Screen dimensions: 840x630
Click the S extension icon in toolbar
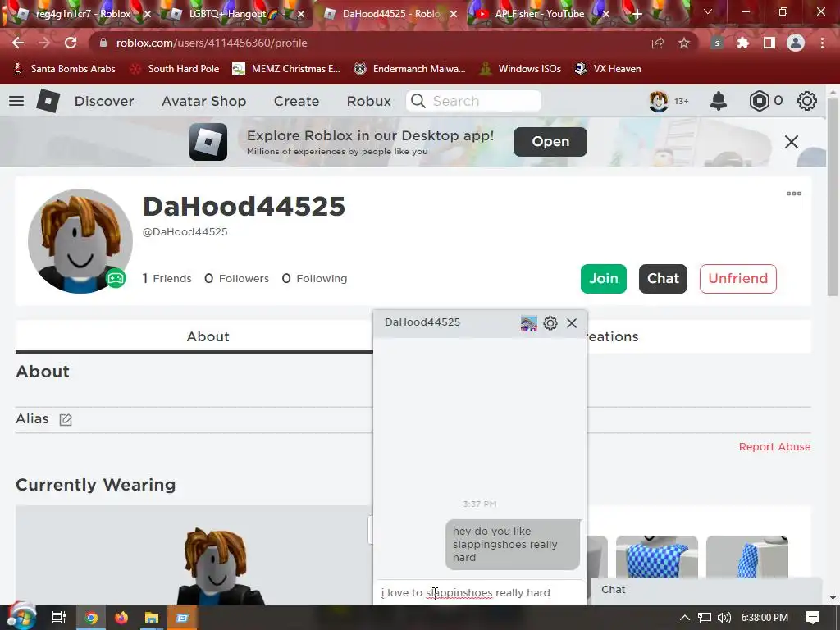click(x=717, y=43)
